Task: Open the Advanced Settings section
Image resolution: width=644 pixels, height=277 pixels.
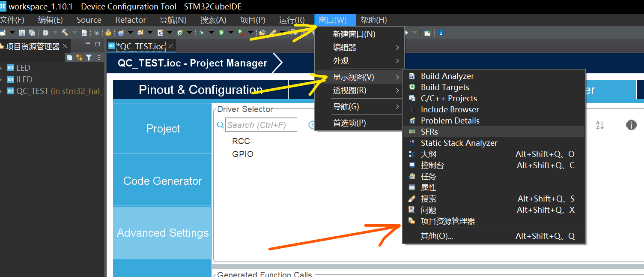Action: [x=163, y=233]
